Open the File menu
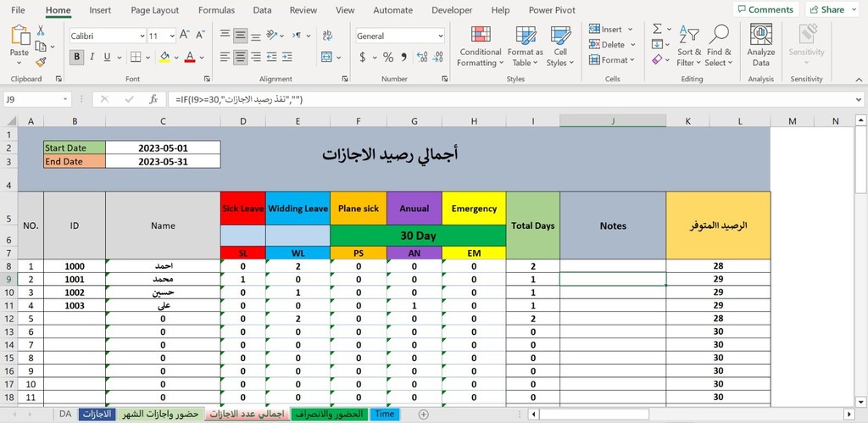 click(x=18, y=10)
